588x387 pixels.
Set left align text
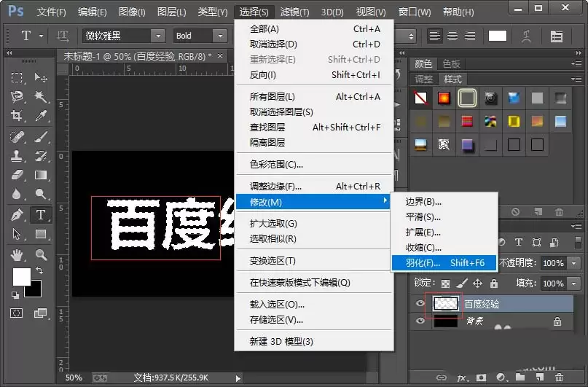point(435,36)
